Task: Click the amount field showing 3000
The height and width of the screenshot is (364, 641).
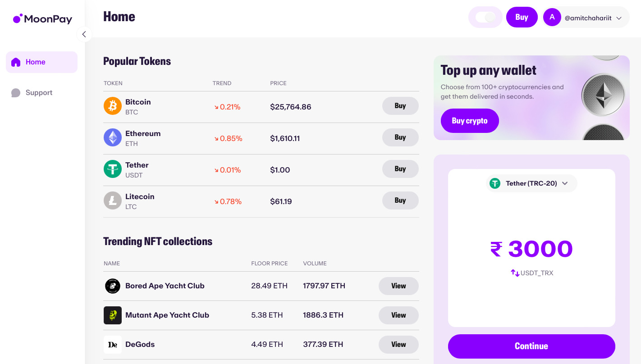Action: [x=531, y=249]
